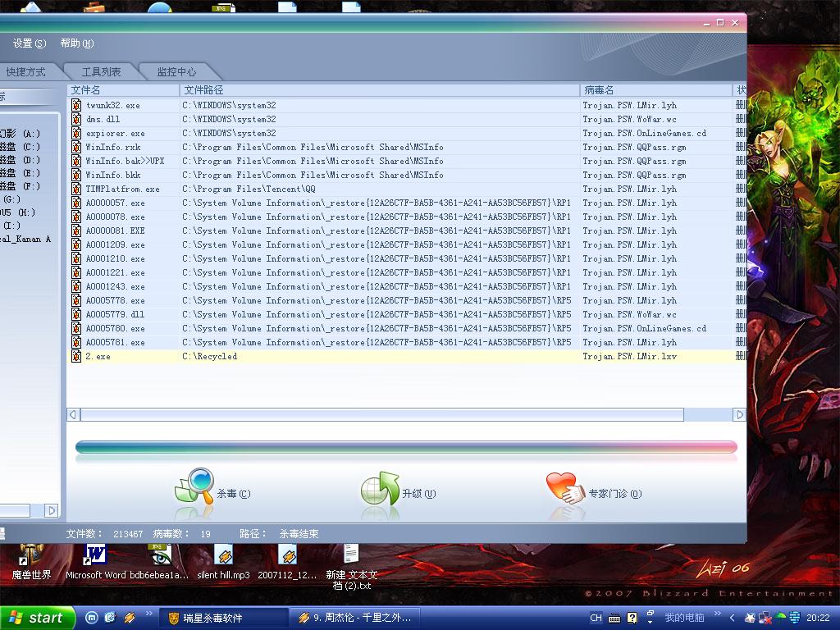Click the 升级 update globe icon
The image size is (840, 630).
pyautogui.click(x=380, y=489)
